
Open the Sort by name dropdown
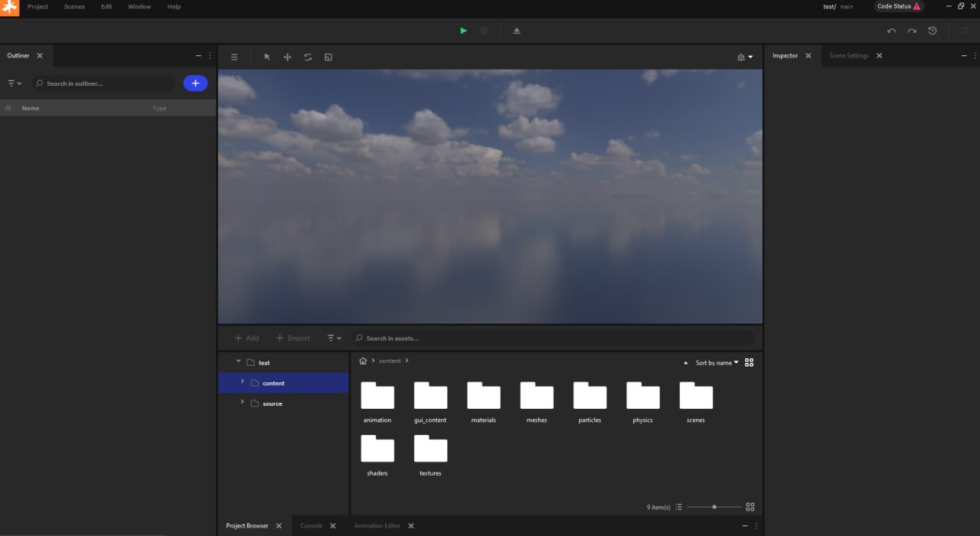click(x=717, y=363)
